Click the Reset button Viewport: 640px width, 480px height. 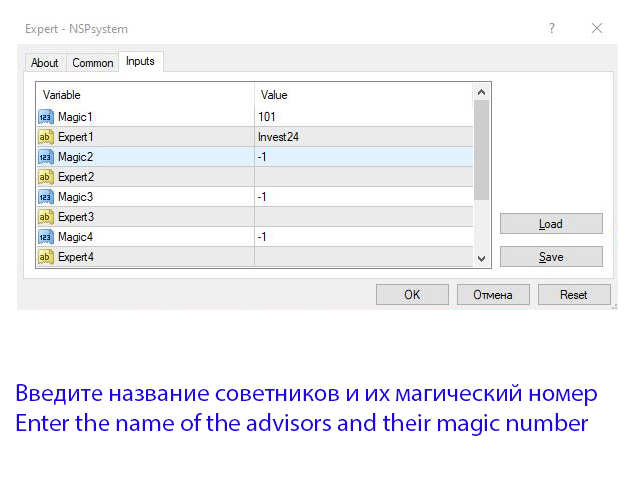point(574,295)
